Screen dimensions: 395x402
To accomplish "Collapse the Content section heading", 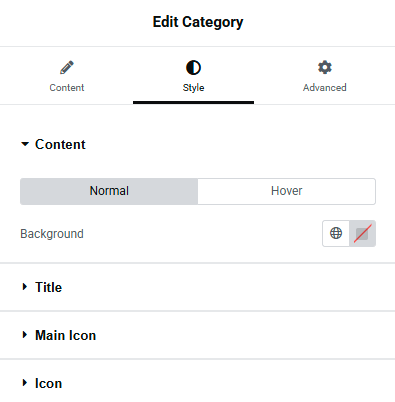I will coord(60,144).
